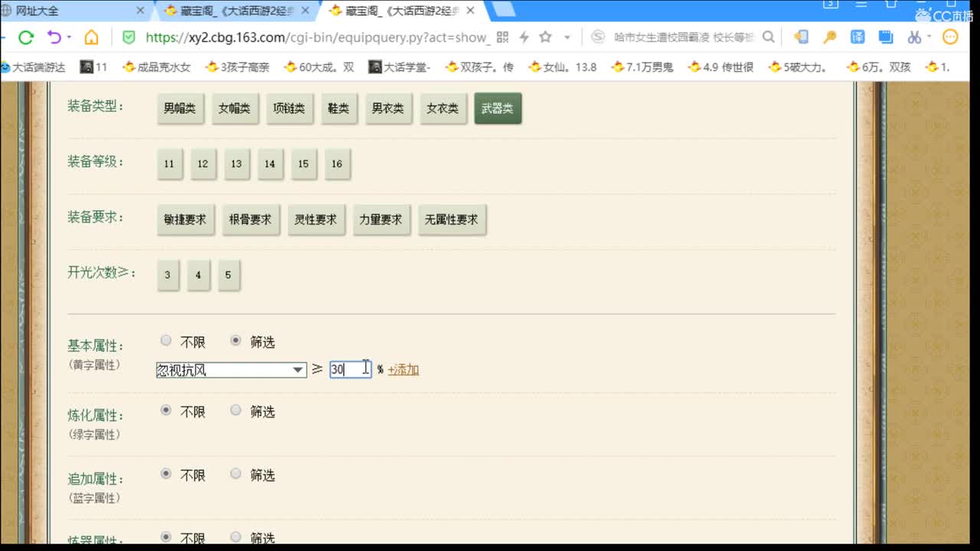Choose 男帽类 equipment type
The image size is (980, 551).
(x=180, y=108)
